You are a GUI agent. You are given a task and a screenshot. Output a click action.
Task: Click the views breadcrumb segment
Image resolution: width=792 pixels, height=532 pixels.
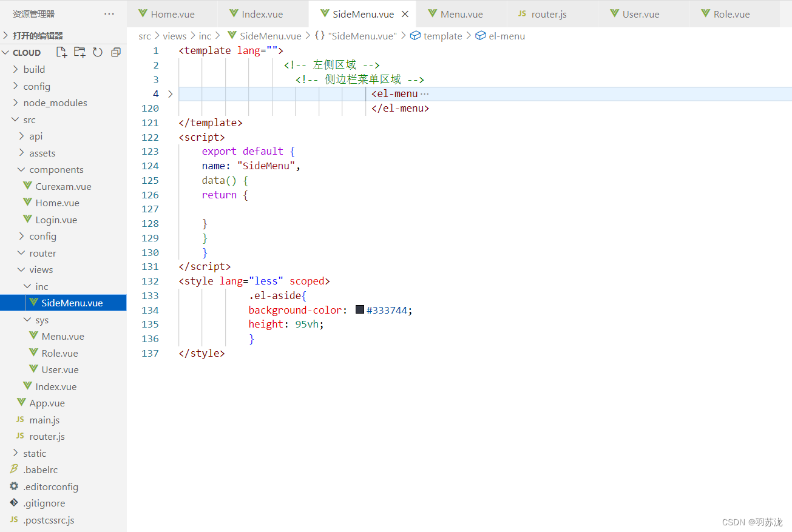point(175,36)
